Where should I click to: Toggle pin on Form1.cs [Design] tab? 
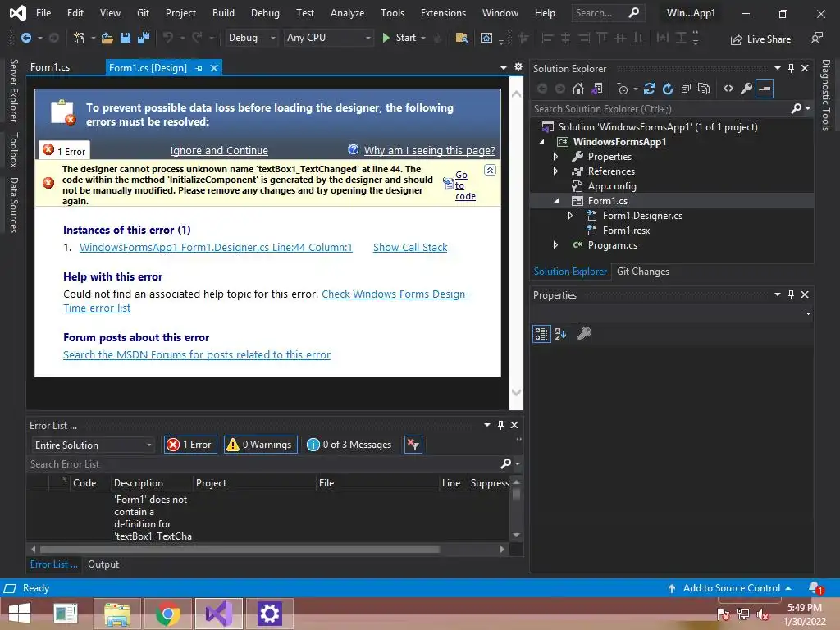point(199,68)
